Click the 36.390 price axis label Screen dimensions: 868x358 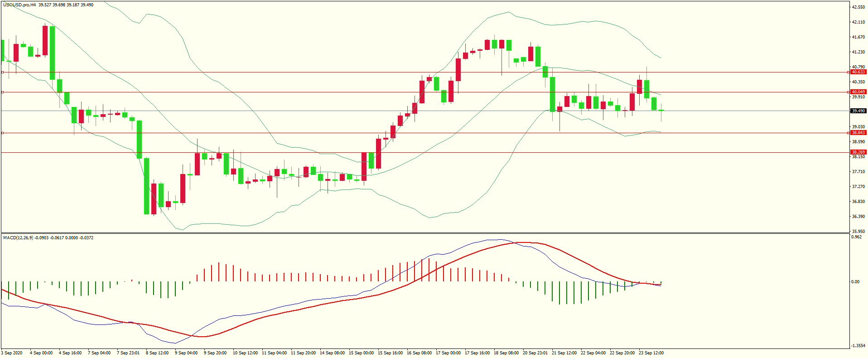858,217
